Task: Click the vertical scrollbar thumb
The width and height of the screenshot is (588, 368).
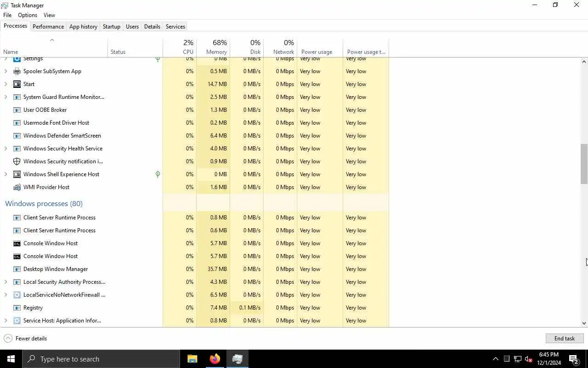Action: tap(584, 164)
